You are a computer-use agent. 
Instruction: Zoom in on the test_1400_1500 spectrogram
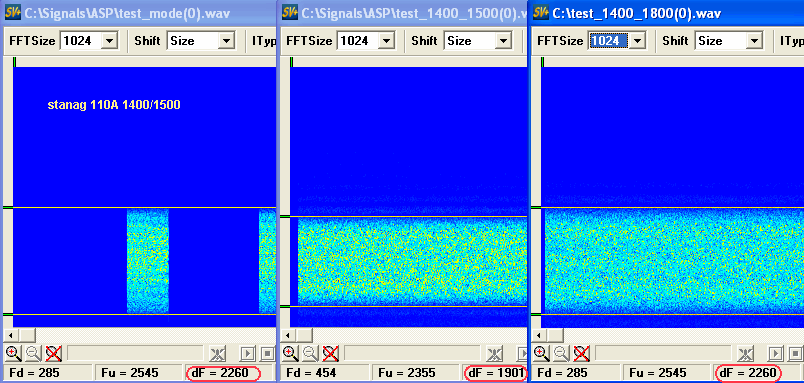290,353
